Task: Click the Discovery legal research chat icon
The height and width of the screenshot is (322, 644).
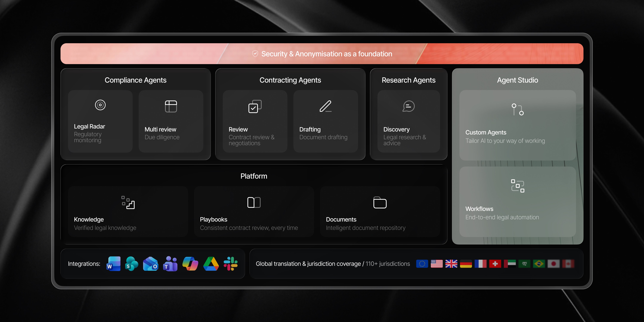Action: (x=408, y=106)
